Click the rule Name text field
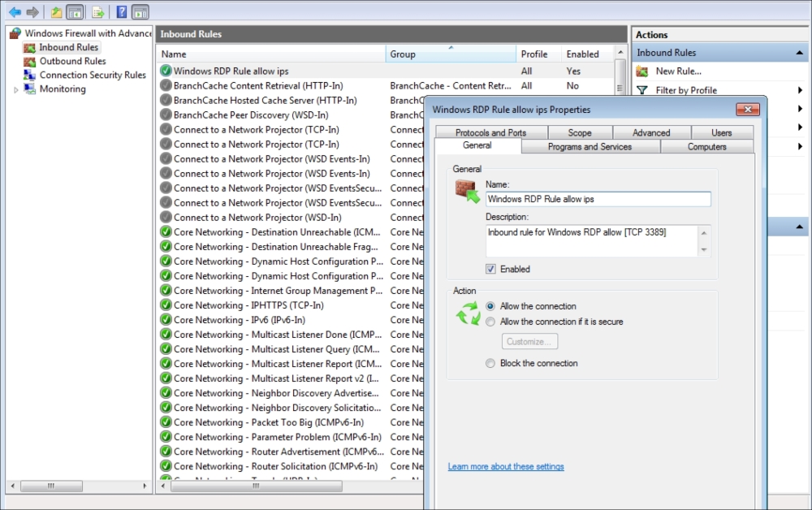Screen dimensions: 812x510 (x=598, y=199)
